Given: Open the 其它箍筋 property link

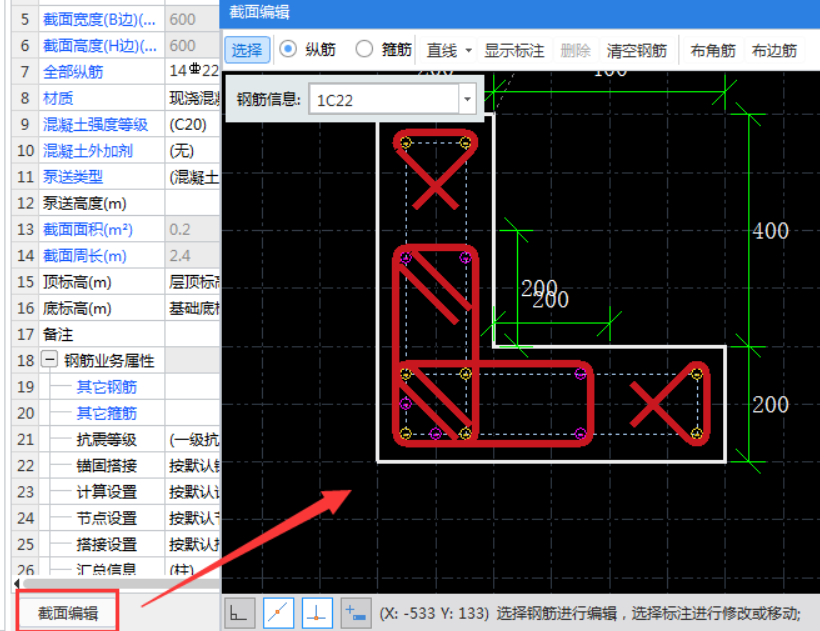Looking at the screenshot, I should pos(107,413).
